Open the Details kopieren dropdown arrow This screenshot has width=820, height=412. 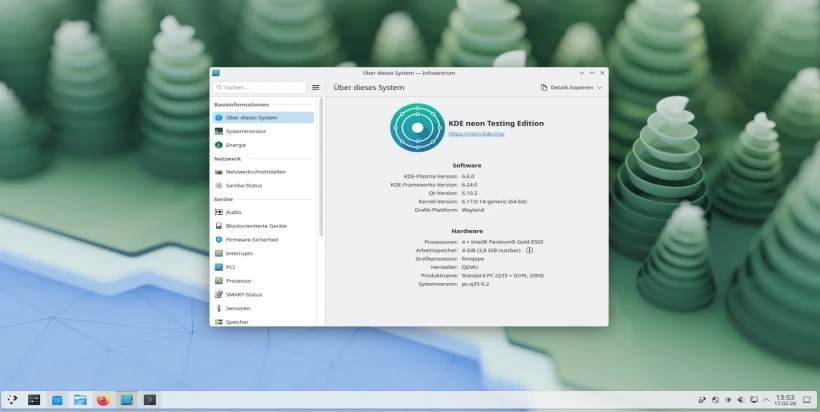coord(599,88)
